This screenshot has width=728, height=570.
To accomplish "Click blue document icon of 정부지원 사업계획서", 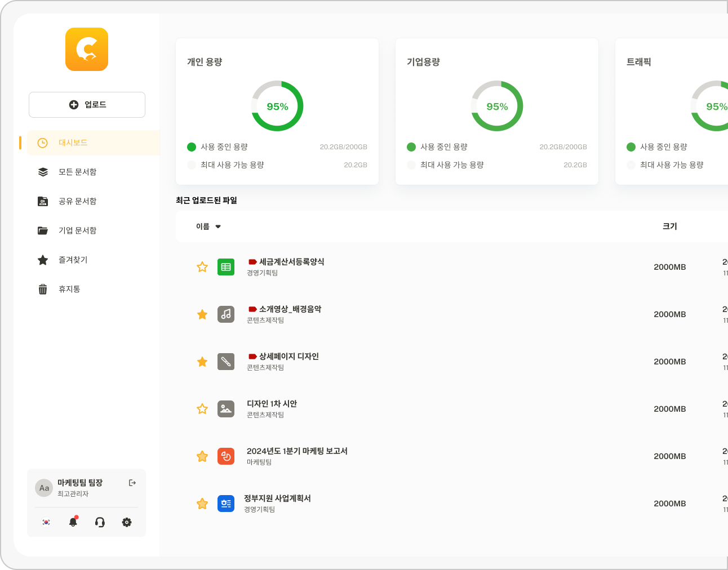I will point(226,504).
